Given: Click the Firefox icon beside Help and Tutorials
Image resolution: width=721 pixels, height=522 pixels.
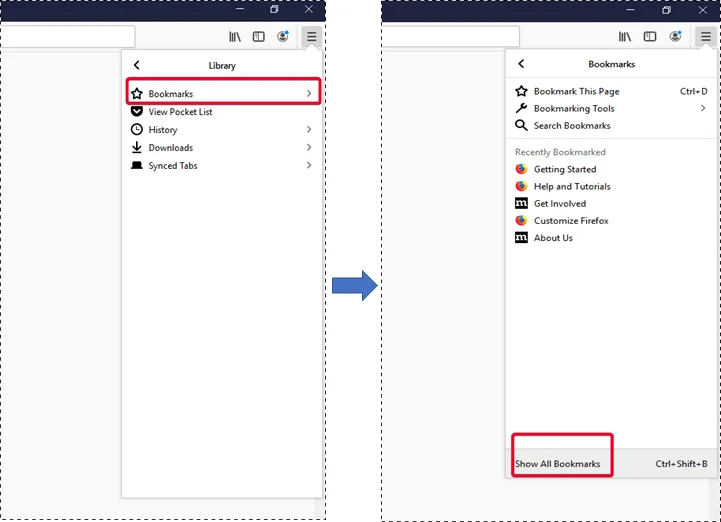Looking at the screenshot, I should tap(521, 186).
